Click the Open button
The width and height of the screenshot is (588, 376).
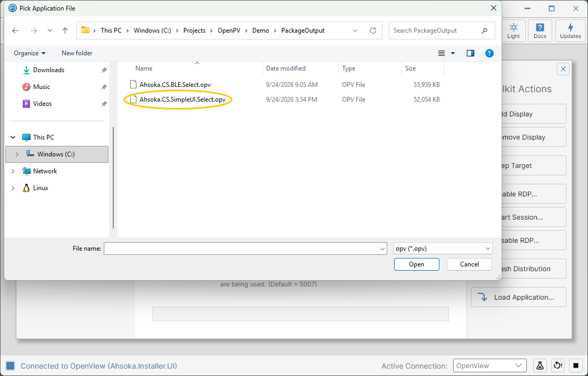coord(416,264)
